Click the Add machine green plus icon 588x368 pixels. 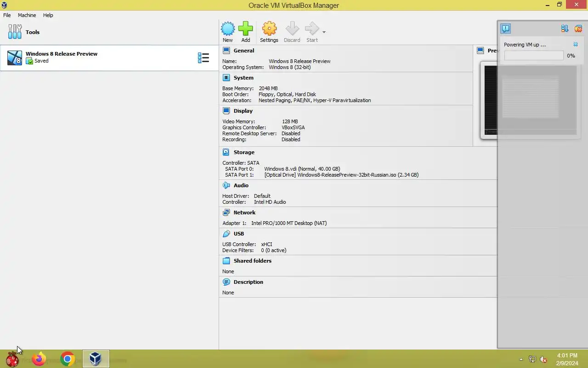246,29
